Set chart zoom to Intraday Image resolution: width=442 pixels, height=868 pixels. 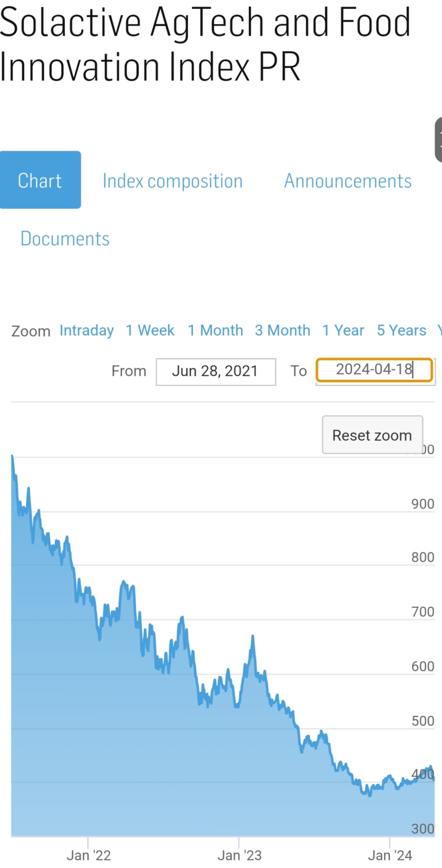(87, 331)
